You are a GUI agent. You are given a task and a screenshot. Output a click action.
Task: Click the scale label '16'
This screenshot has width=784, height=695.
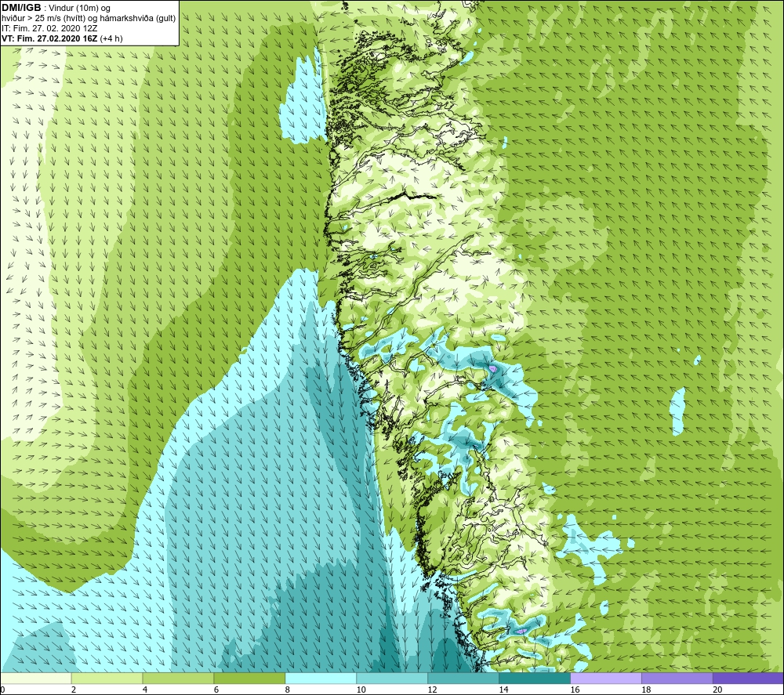click(x=575, y=690)
